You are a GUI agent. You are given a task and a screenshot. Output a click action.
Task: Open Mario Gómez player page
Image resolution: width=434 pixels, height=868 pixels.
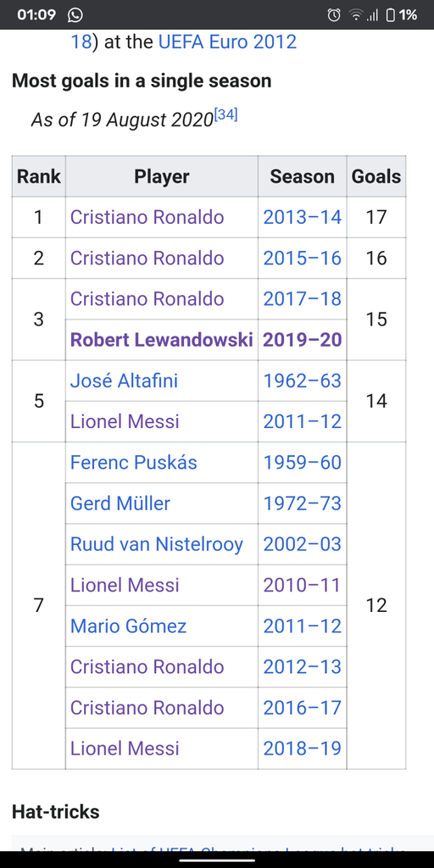pyautogui.click(x=129, y=626)
